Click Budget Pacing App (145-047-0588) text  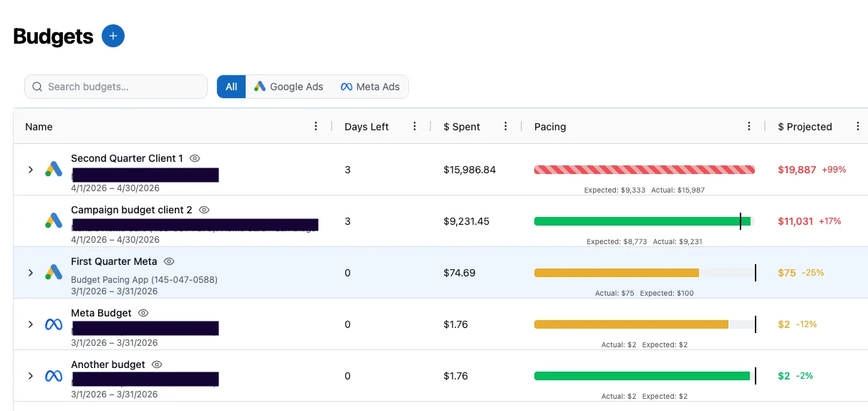click(x=144, y=279)
